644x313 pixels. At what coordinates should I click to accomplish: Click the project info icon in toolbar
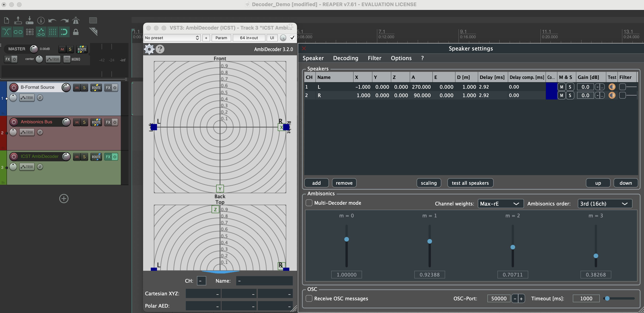41,21
